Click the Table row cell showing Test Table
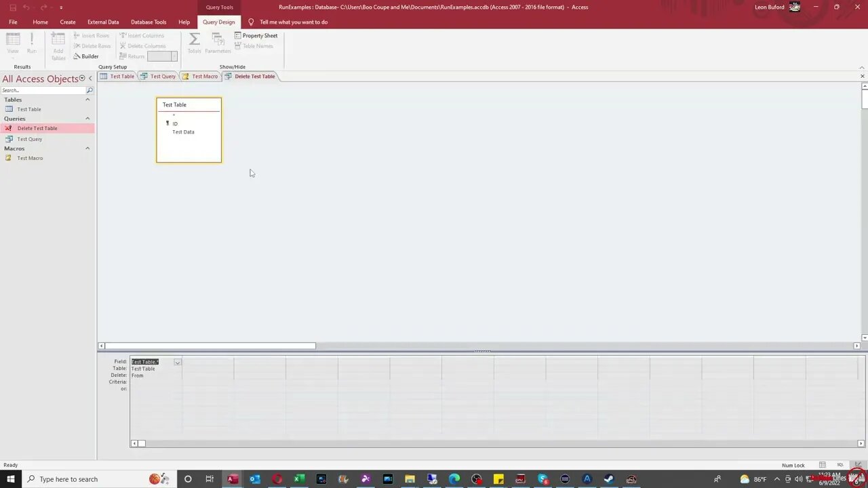Screen dimensions: 868x488 pos(156,369)
